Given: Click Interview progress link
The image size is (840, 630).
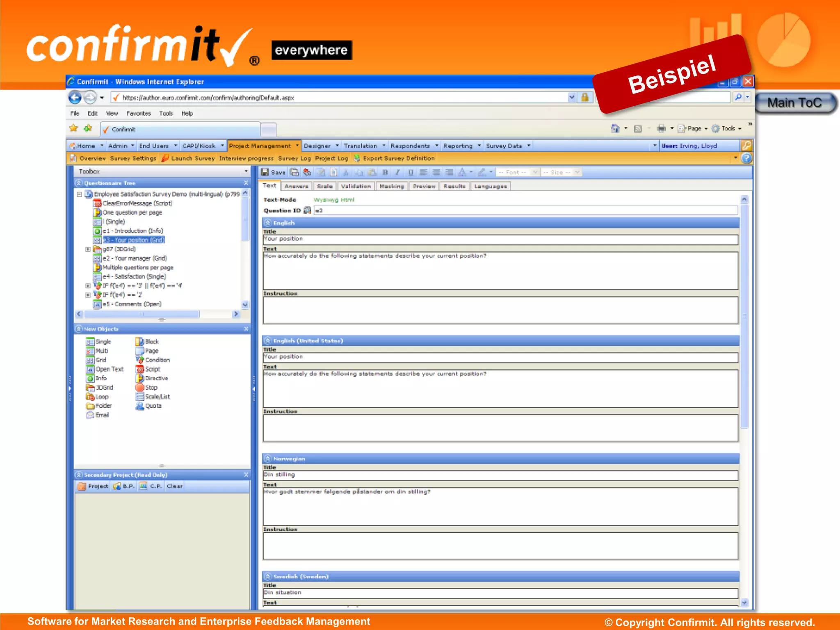Looking at the screenshot, I should click(246, 158).
